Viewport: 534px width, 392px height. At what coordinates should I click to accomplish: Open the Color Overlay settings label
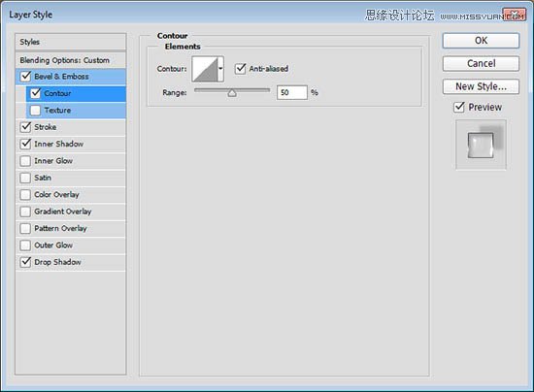pos(56,195)
